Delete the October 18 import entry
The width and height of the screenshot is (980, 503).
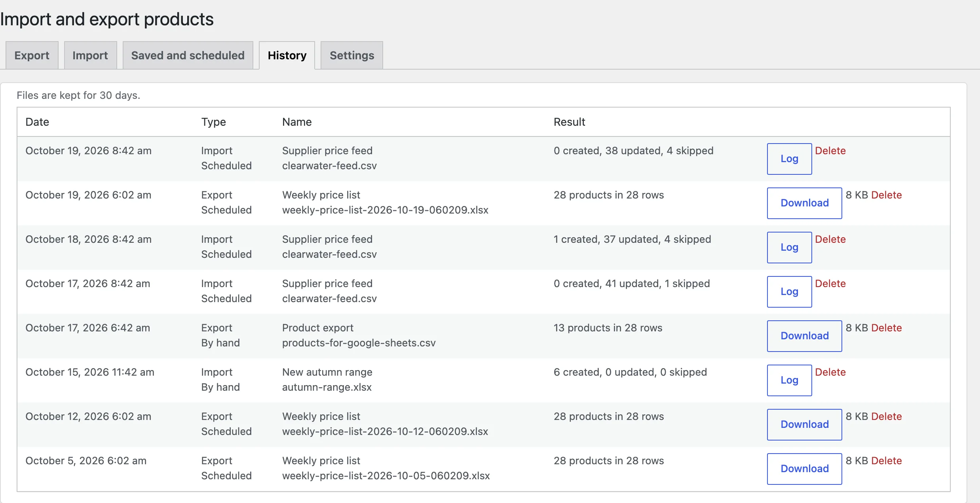(830, 239)
